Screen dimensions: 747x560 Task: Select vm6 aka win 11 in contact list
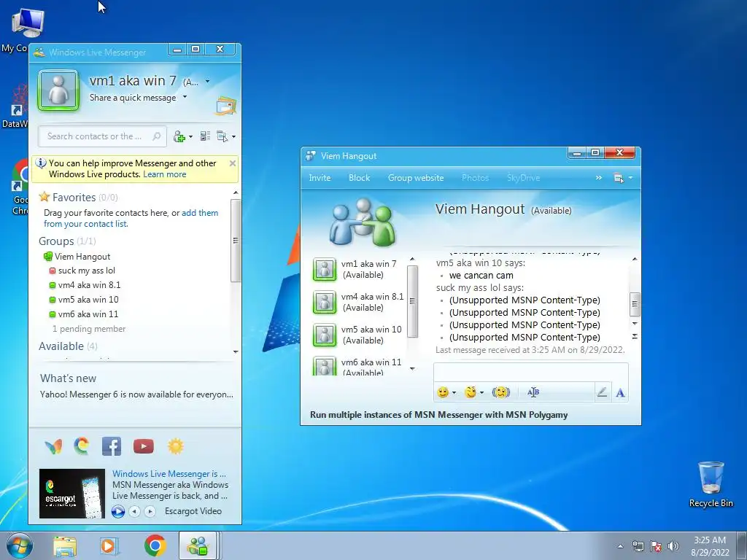pyautogui.click(x=84, y=314)
